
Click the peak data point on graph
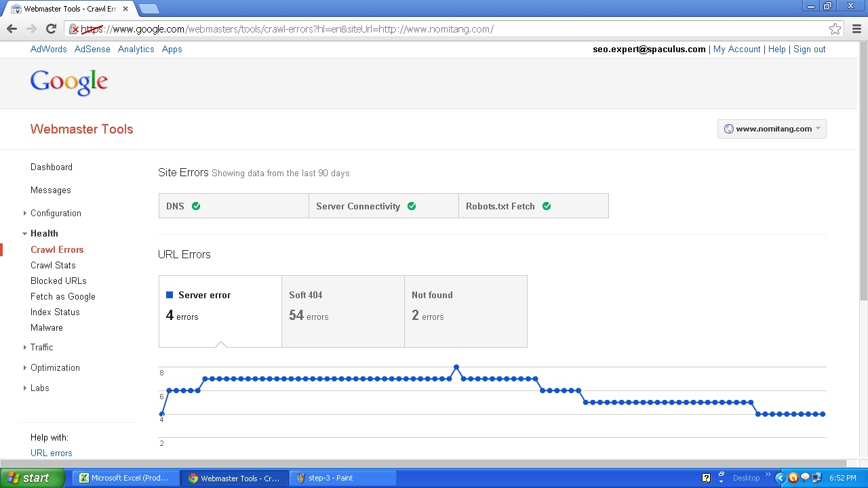[456, 367]
